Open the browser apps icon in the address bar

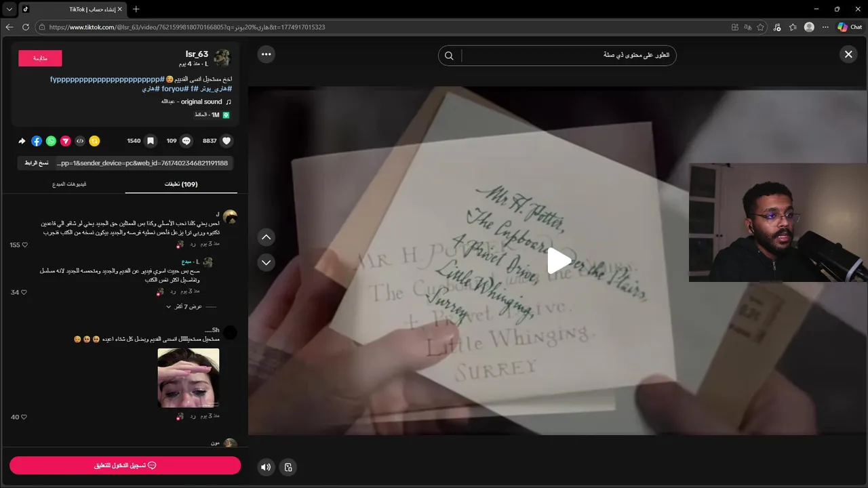[x=735, y=27]
